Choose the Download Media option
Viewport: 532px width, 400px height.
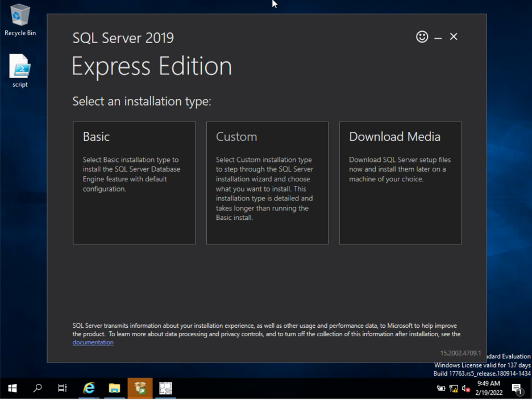click(400, 182)
